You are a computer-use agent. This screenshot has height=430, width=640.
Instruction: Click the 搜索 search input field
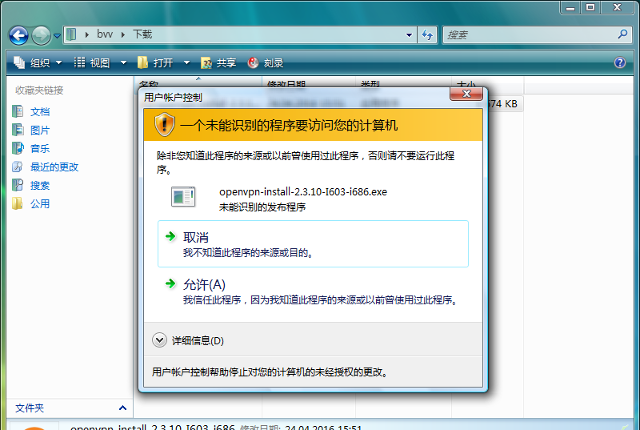529,35
